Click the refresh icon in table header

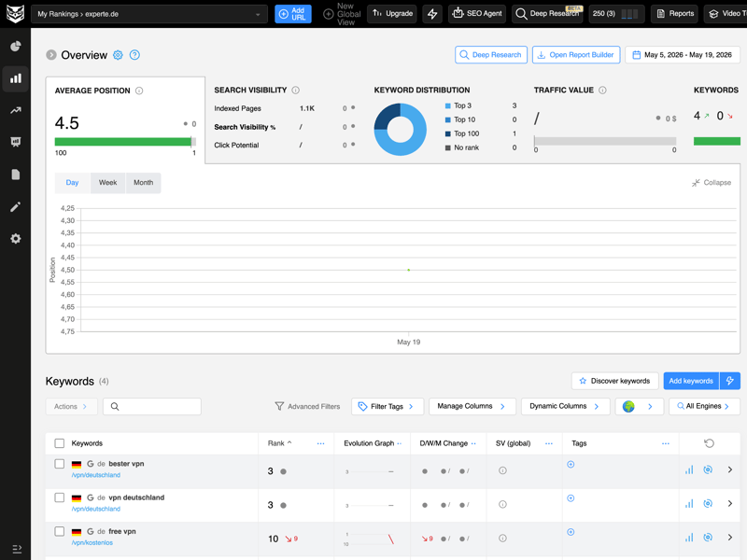709,443
